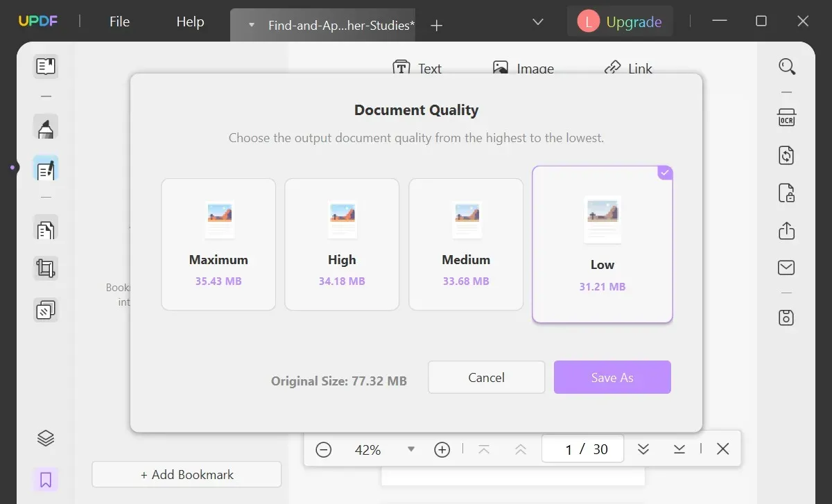Open the File menu
The width and height of the screenshot is (832, 504).
pos(119,21)
